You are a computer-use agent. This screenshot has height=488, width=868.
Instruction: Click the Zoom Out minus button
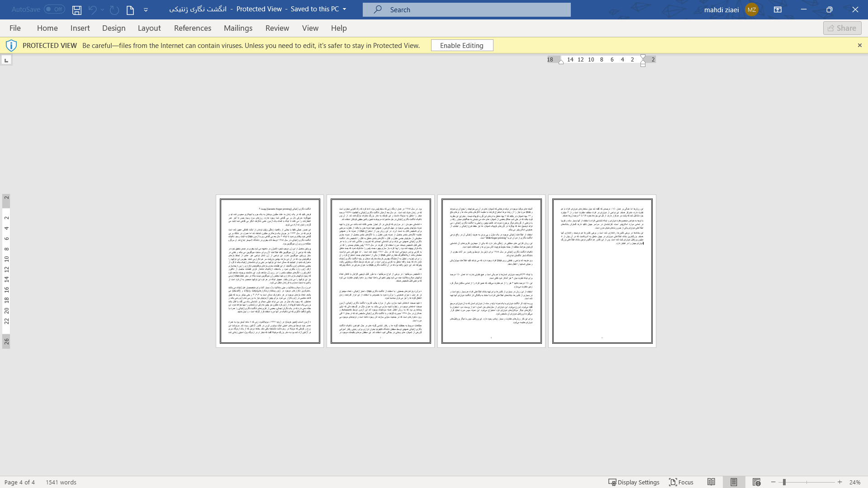(x=773, y=482)
